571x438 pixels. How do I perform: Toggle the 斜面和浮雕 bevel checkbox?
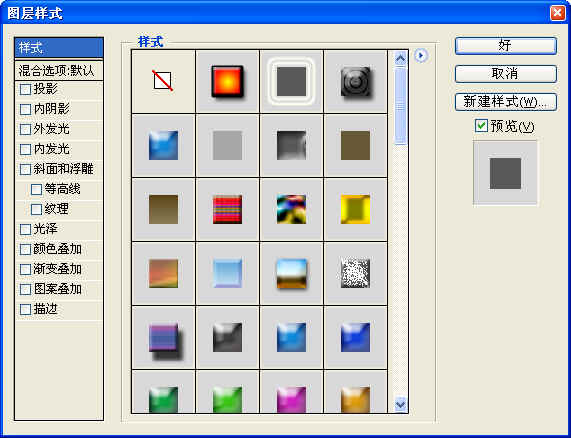(x=25, y=169)
